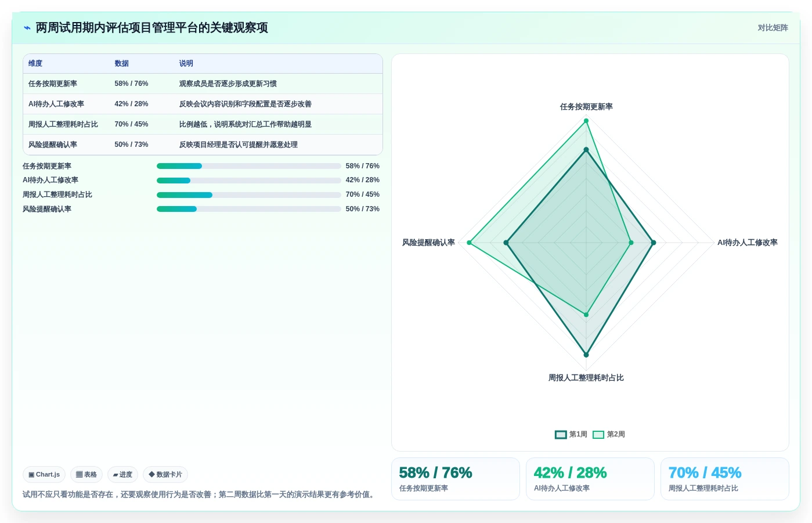Open the green 42% / 28% stat card

[x=590, y=479]
